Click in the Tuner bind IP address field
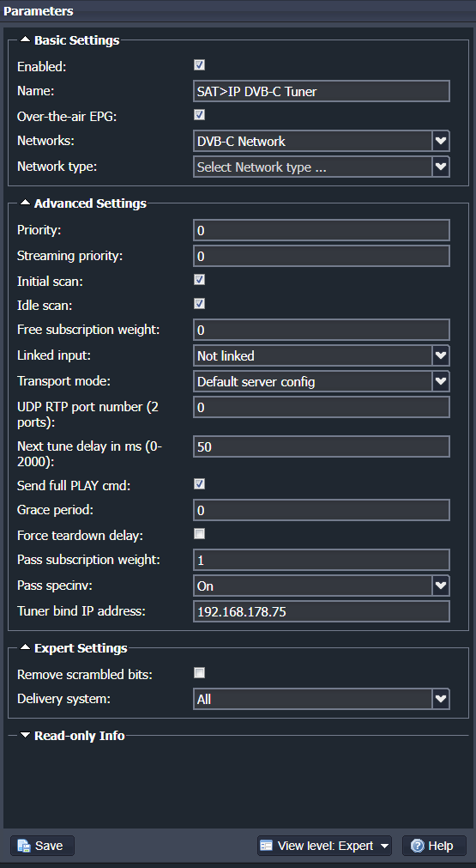The image size is (476, 868). click(322, 611)
